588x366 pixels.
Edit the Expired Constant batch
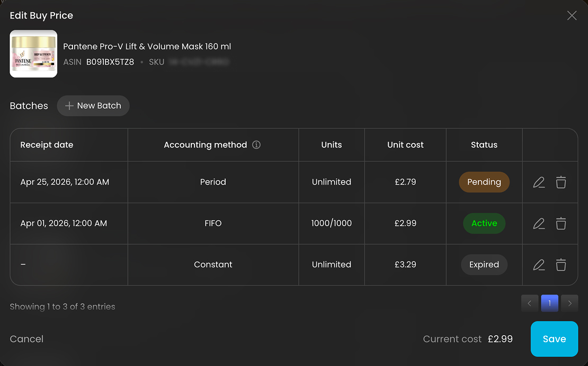coord(539,265)
